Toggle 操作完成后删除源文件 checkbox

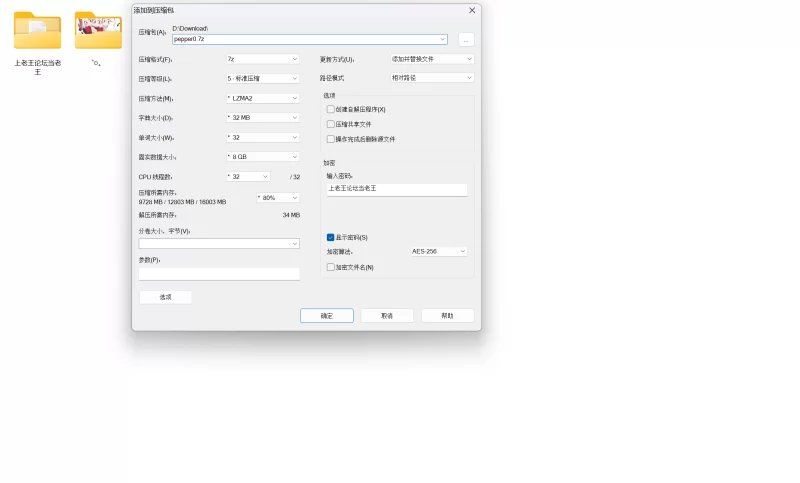pyautogui.click(x=331, y=139)
